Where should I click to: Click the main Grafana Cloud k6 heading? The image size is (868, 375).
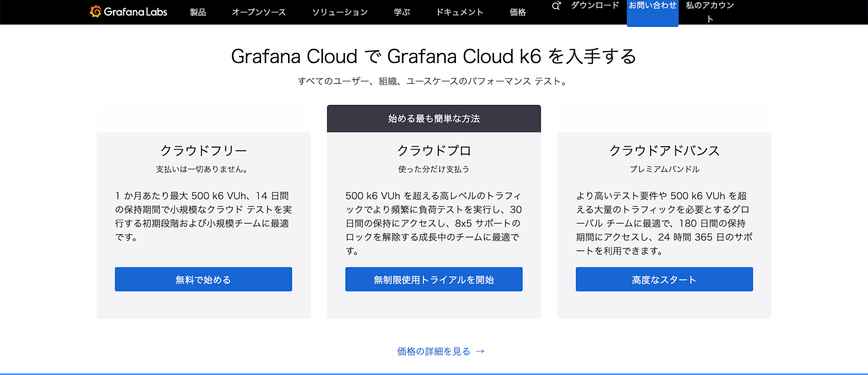point(434,56)
